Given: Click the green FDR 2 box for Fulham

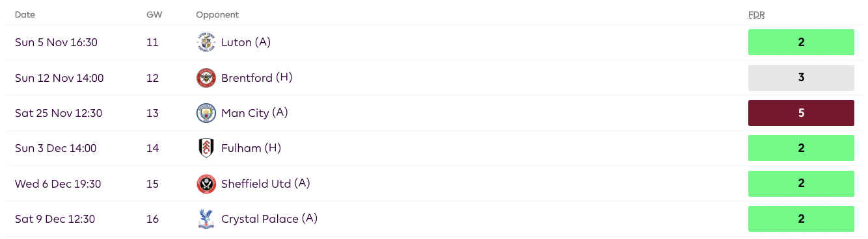Looking at the screenshot, I should 801,148.
